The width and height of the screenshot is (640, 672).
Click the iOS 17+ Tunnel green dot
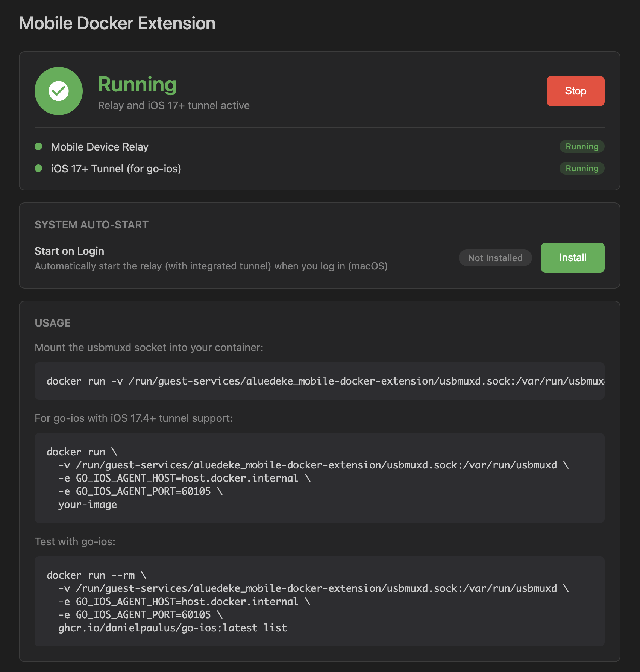coord(38,168)
